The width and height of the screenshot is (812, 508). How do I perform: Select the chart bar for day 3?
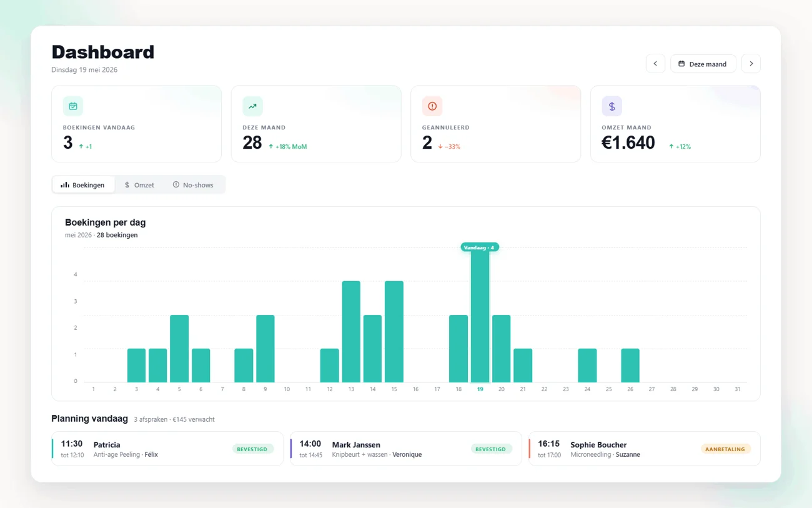[x=136, y=366]
